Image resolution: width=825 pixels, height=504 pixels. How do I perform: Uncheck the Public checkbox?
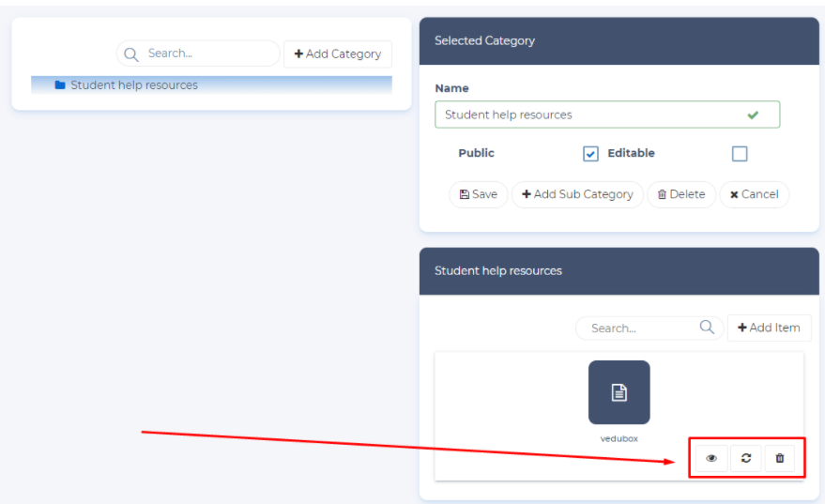pos(590,154)
